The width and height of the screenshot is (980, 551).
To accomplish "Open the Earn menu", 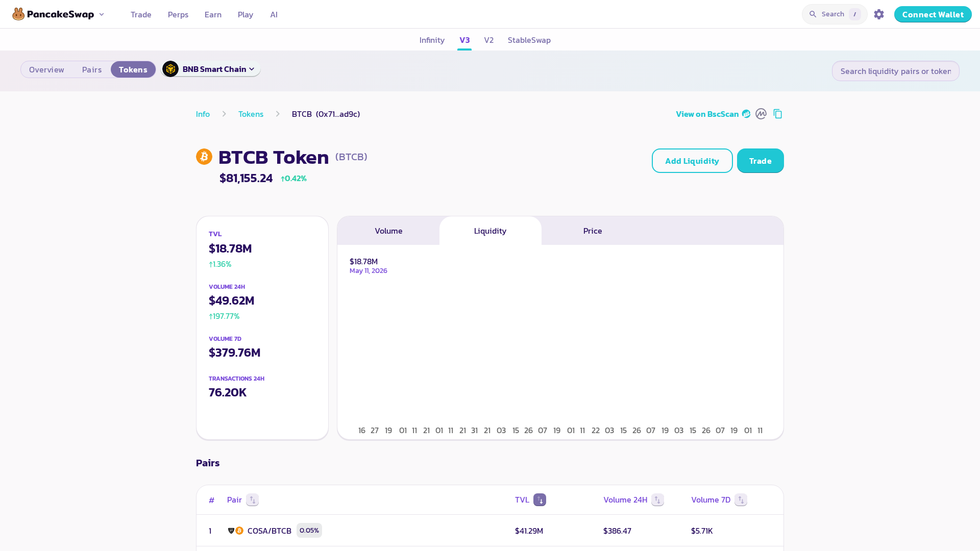I will click(213, 14).
